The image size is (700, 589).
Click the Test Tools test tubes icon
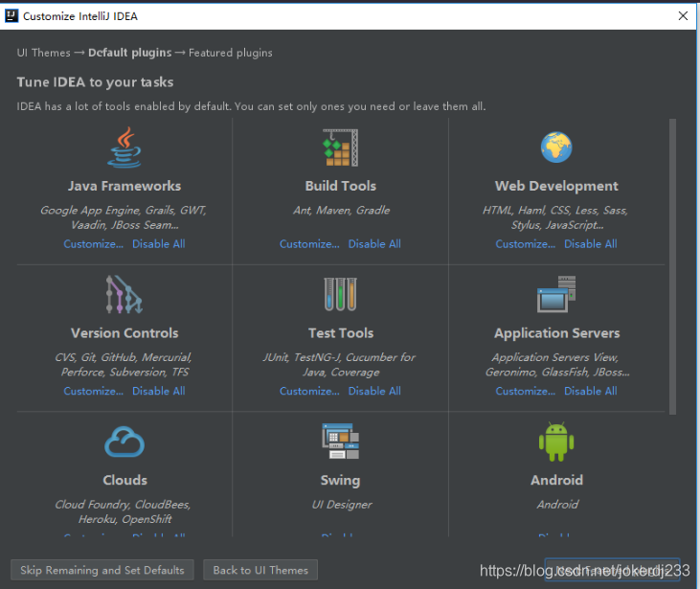341,294
